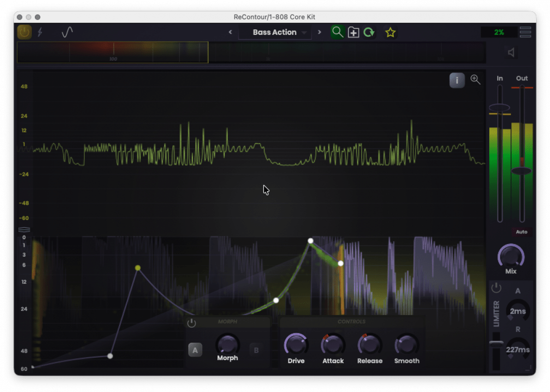Select the curve waveform icon
The width and height of the screenshot is (550, 392).
(67, 32)
